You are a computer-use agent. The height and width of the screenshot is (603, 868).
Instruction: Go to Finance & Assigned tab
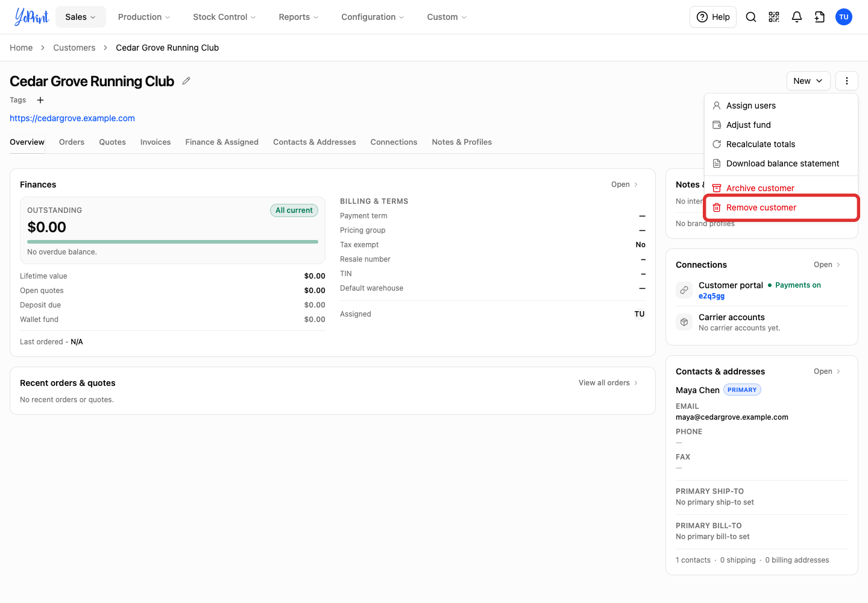click(222, 142)
